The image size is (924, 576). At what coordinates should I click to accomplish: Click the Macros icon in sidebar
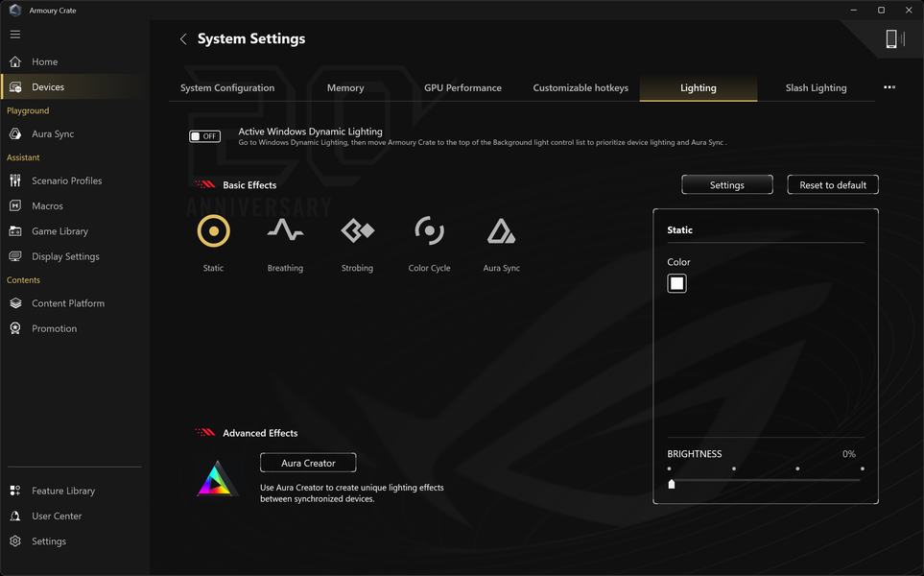point(15,205)
